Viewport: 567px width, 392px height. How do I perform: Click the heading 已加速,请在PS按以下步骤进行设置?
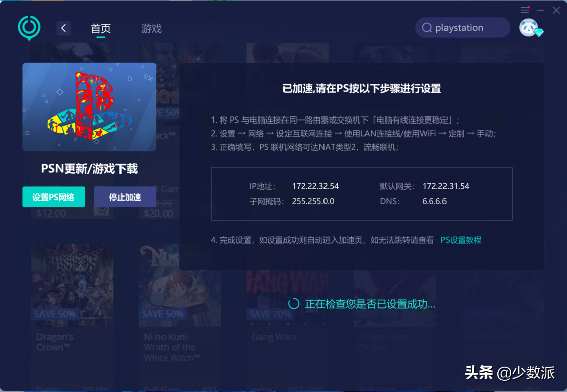click(361, 88)
